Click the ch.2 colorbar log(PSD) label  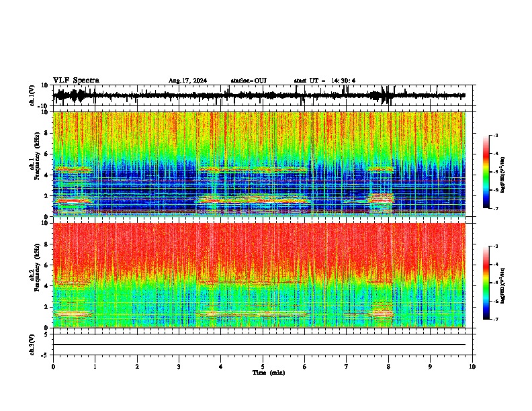pyautogui.click(x=502, y=286)
